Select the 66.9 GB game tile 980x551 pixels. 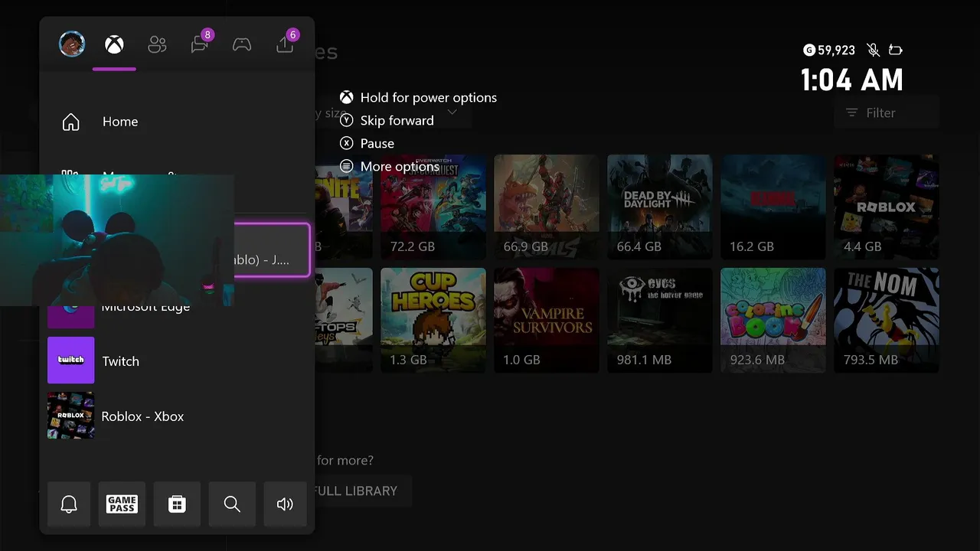coord(547,207)
